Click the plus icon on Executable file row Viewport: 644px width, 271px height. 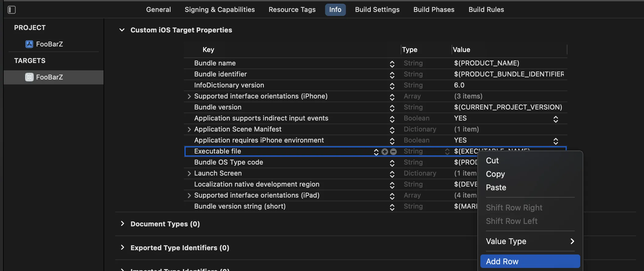[385, 152]
